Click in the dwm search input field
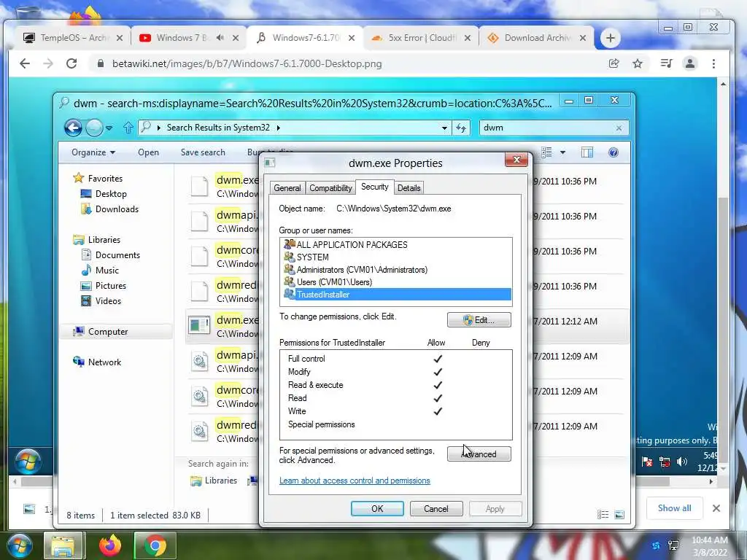Image resolution: width=747 pixels, height=560 pixels. [x=547, y=128]
